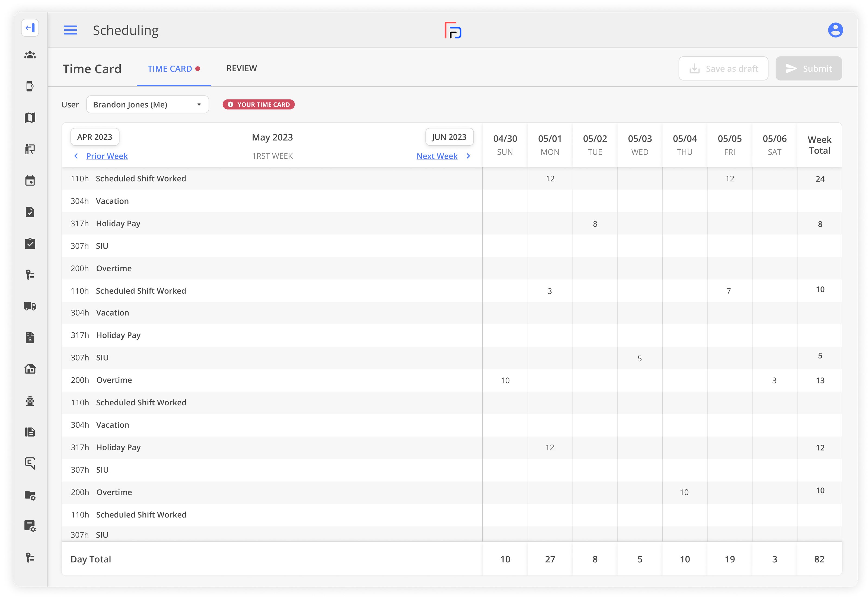Open the chat messages icon in the sidebar
Image resolution: width=868 pixels, height=599 pixels.
click(30, 463)
